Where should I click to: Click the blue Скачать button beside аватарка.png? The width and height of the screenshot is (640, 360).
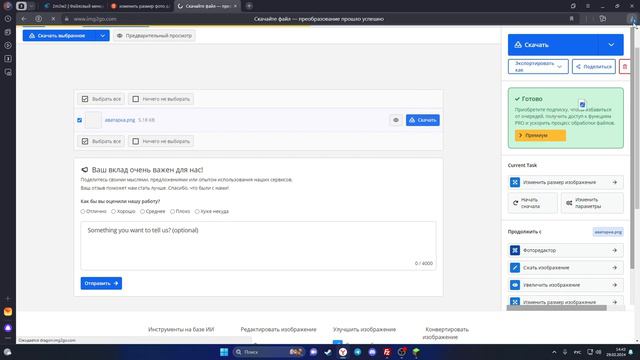coord(422,120)
